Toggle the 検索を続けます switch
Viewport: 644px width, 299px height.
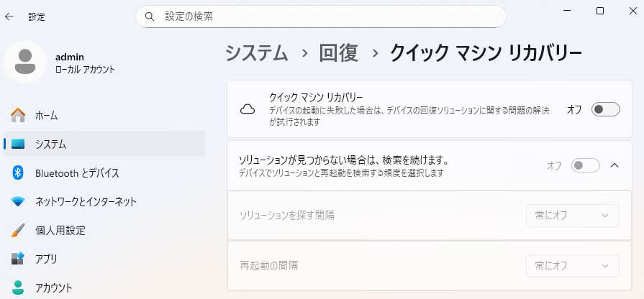pos(585,166)
